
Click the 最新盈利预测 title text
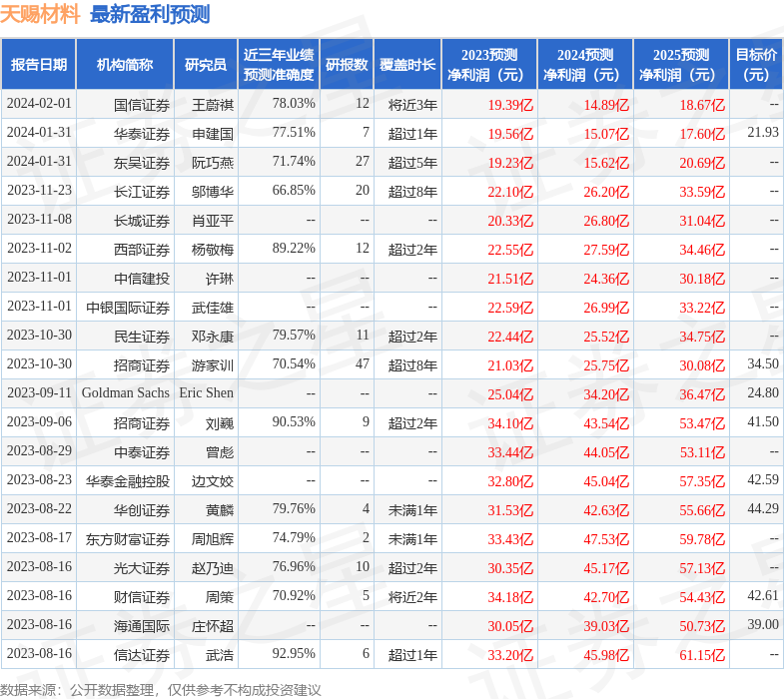tap(150, 14)
